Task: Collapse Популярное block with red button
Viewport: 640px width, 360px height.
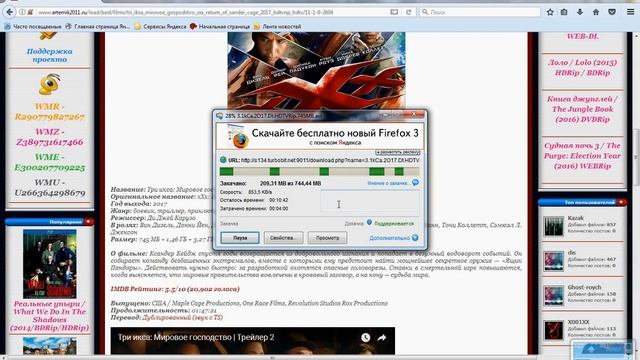Action: click(89, 222)
